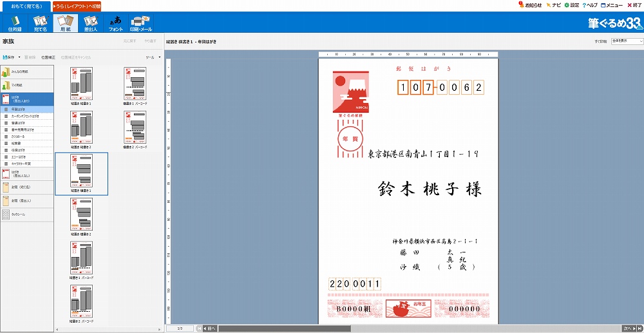The image size is (644, 333).
Task: Select 暑中見舞用はがき paper type
Action: point(26,129)
